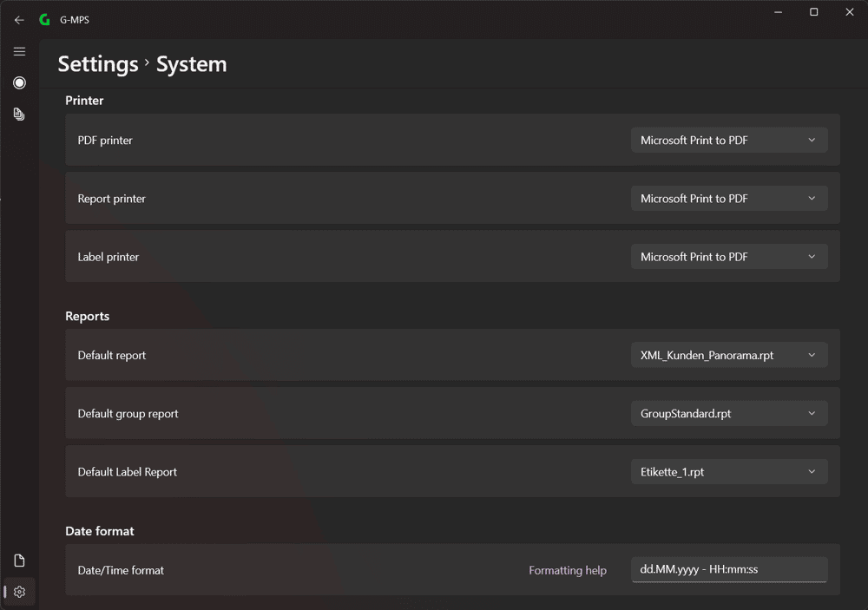
Task: Open the Default Label Report dropdown Etikette_1.rpt
Action: [729, 472]
